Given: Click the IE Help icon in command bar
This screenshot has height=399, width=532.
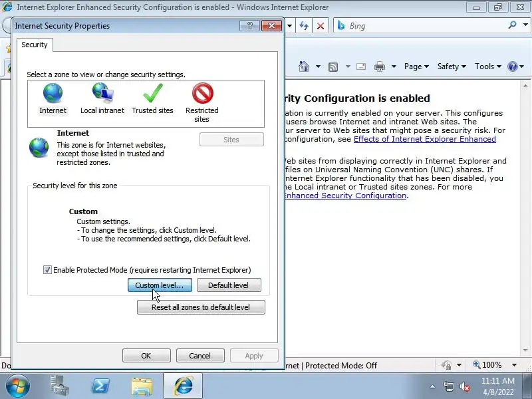Looking at the screenshot, I should pyautogui.click(x=512, y=66).
